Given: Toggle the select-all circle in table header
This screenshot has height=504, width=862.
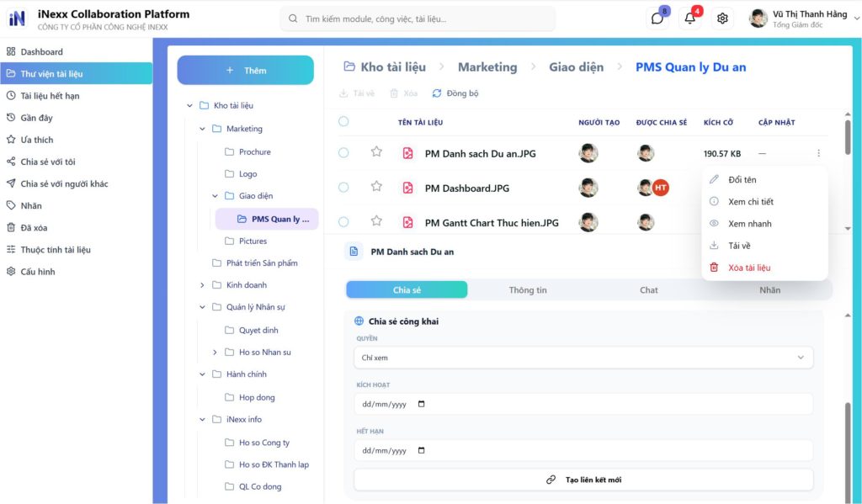Looking at the screenshot, I should [343, 122].
